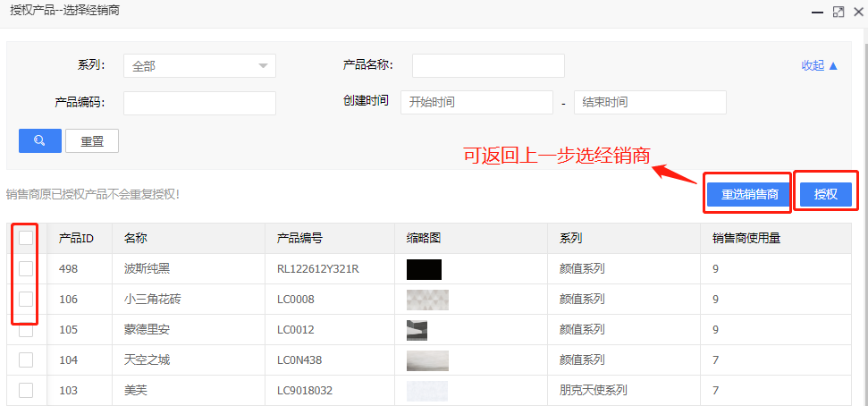The width and height of the screenshot is (868, 406).
Task: Open thumbnail of product 小三角花砖
Action: [427, 300]
